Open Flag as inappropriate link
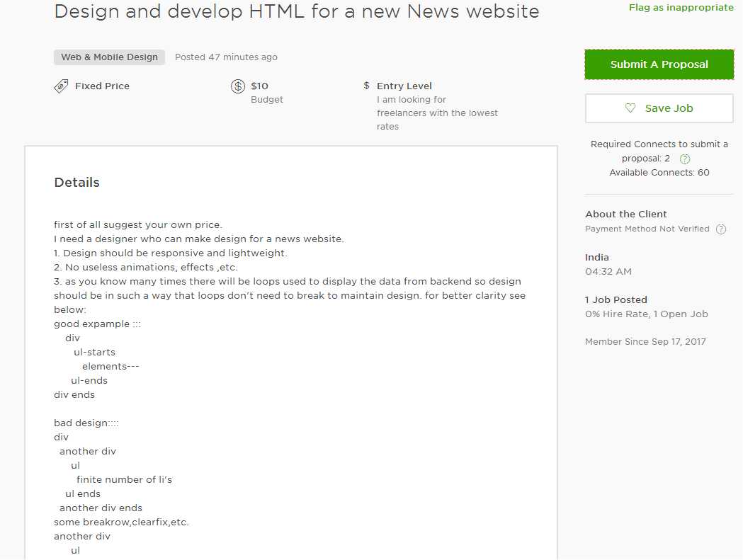 [681, 7]
